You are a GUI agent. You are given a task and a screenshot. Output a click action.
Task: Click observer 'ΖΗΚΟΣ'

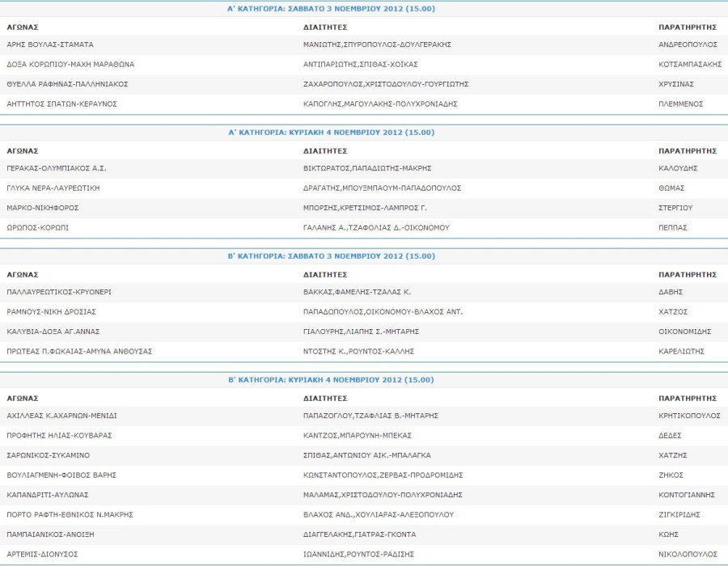click(x=671, y=476)
